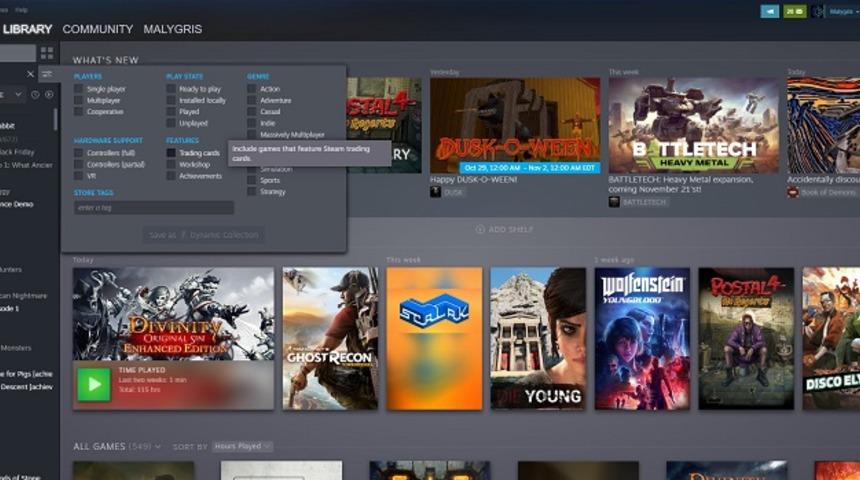Enable the Single player filter
Image resolution: width=860 pixels, height=480 pixels.
(x=78, y=89)
